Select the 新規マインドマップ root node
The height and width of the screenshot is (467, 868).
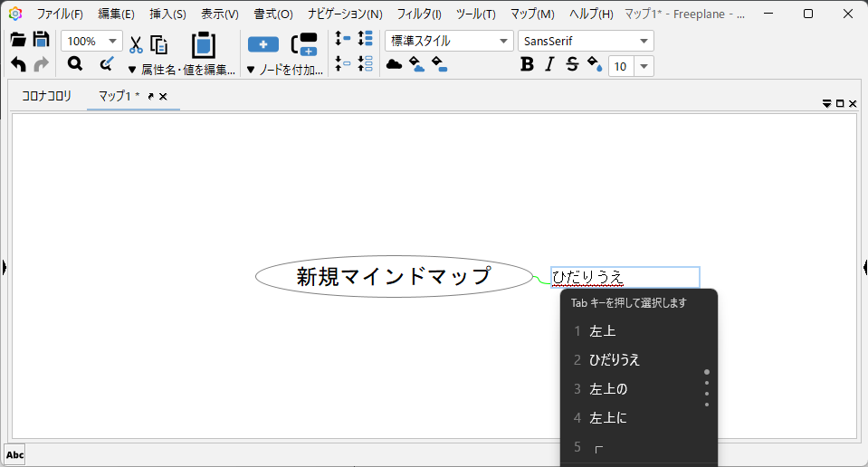[x=394, y=276]
